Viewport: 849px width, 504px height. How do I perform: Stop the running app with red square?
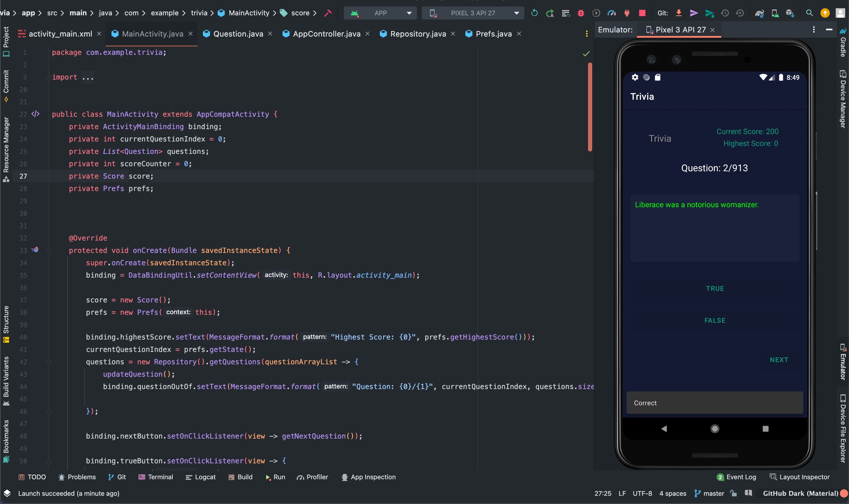pos(642,13)
